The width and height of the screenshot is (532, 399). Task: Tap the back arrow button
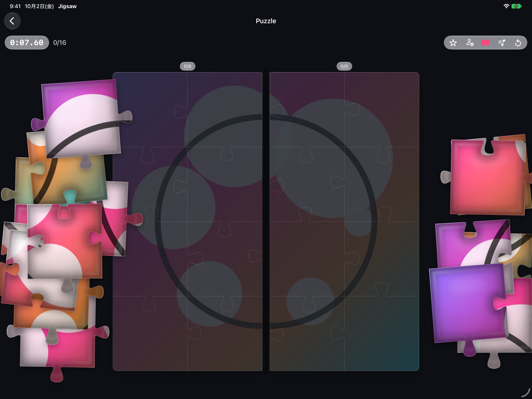[12, 21]
